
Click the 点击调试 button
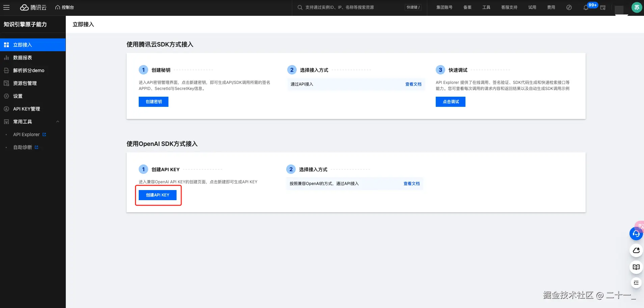451,102
